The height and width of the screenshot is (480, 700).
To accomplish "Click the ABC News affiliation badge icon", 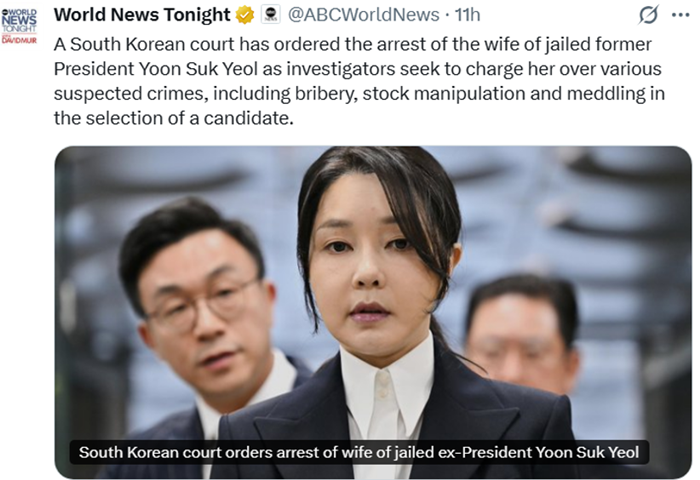I will [271, 14].
